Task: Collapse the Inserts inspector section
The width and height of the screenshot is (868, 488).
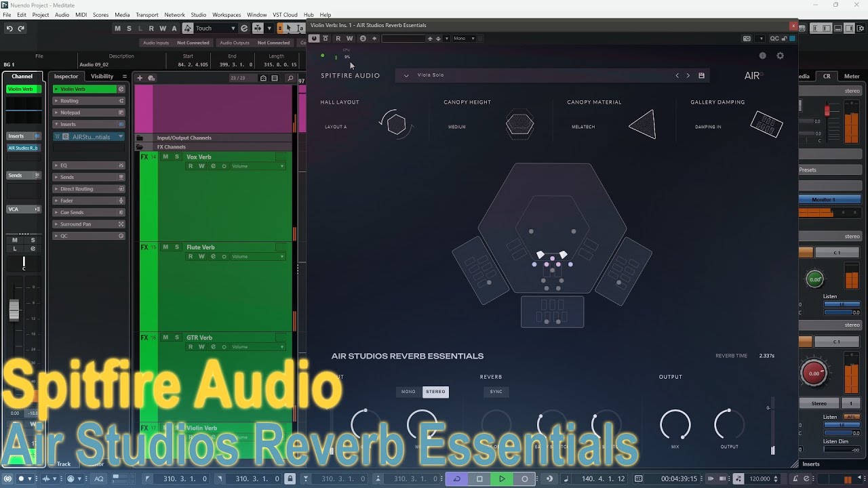Action: pyautogui.click(x=89, y=124)
